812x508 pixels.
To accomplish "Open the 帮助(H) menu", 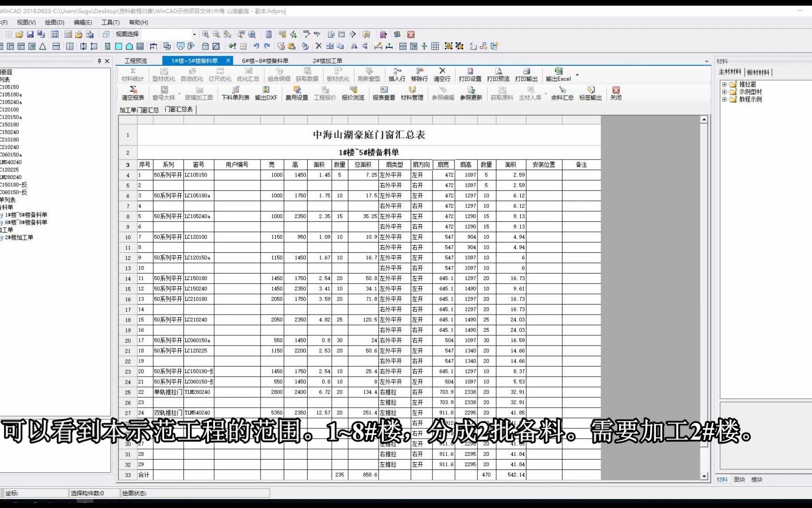I will [x=139, y=22].
